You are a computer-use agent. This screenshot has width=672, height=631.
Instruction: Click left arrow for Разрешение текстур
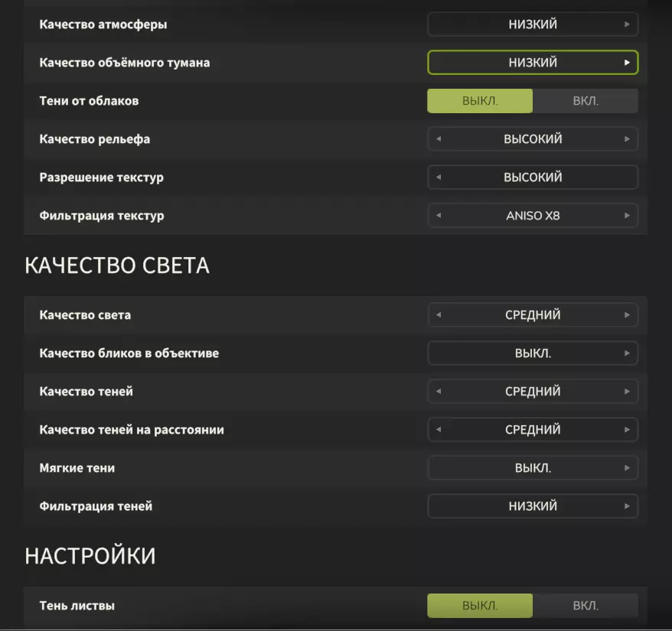(439, 177)
